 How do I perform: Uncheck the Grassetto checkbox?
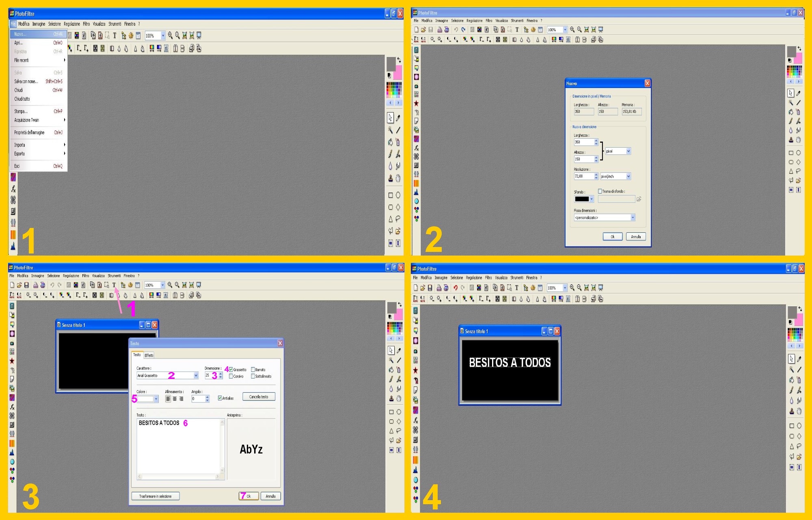pyautogui.click(x=231, y=370)
